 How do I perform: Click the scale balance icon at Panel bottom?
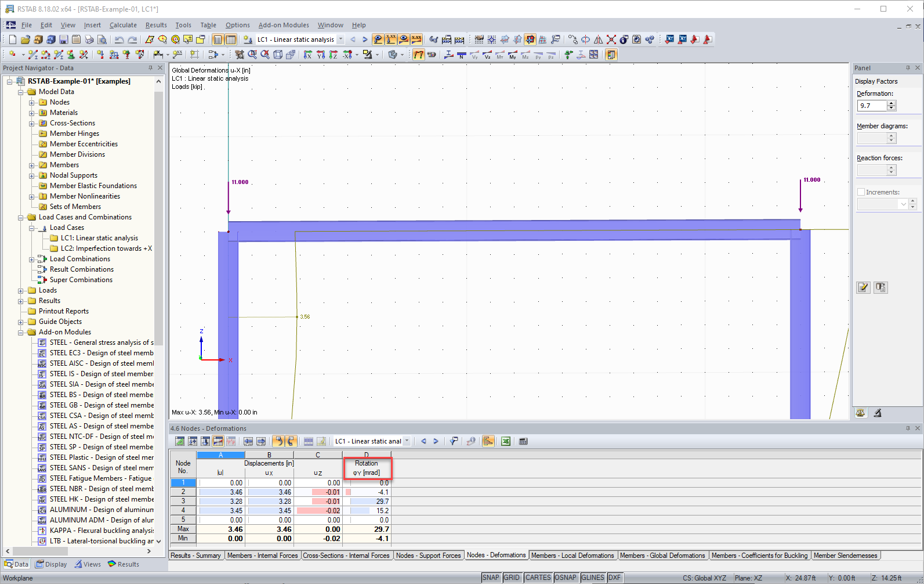[861, 413]
